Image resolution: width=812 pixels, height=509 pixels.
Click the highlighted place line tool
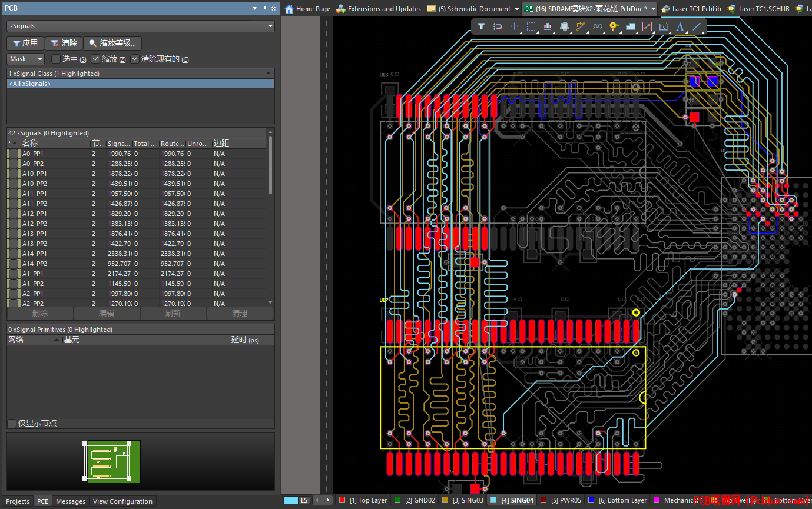(647, 26)
